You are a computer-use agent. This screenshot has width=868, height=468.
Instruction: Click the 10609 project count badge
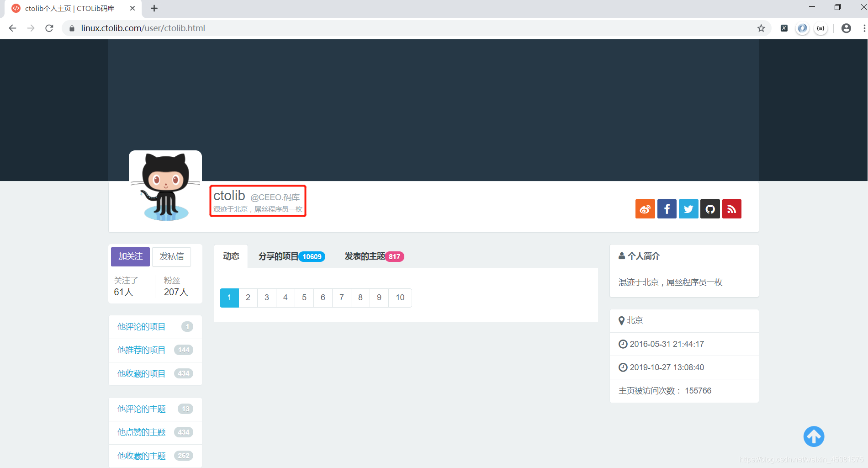tap(312, 257)
